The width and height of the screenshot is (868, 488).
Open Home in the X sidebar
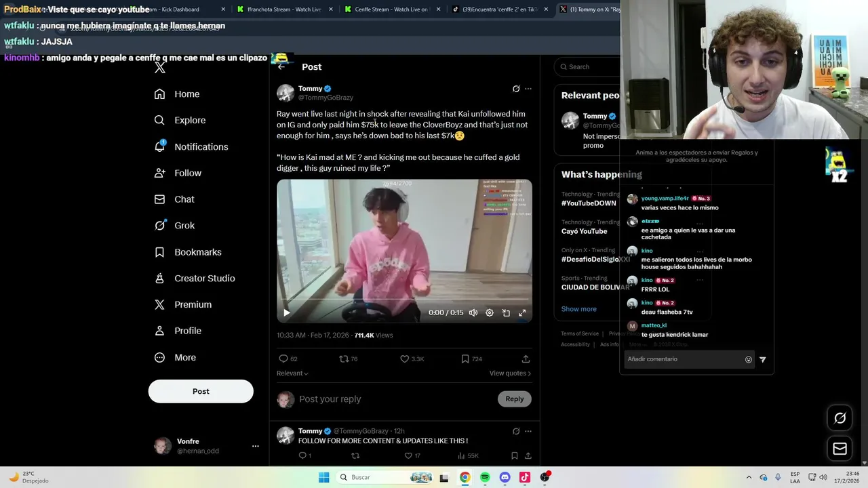point(177,94)
